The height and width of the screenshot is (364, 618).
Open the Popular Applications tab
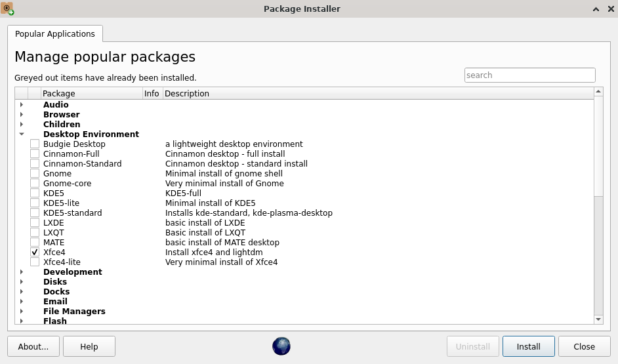[x=55, y=34]
